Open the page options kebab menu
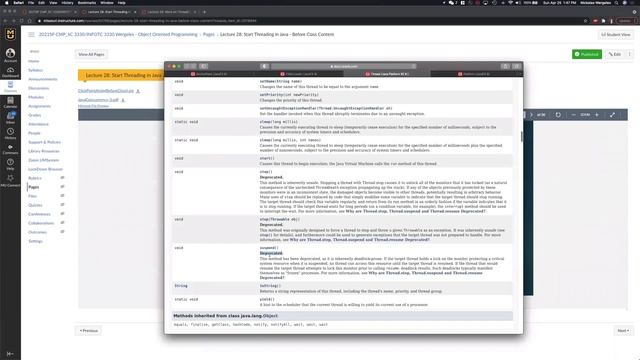The image size is (640, 360). click(x=629, y=54)
